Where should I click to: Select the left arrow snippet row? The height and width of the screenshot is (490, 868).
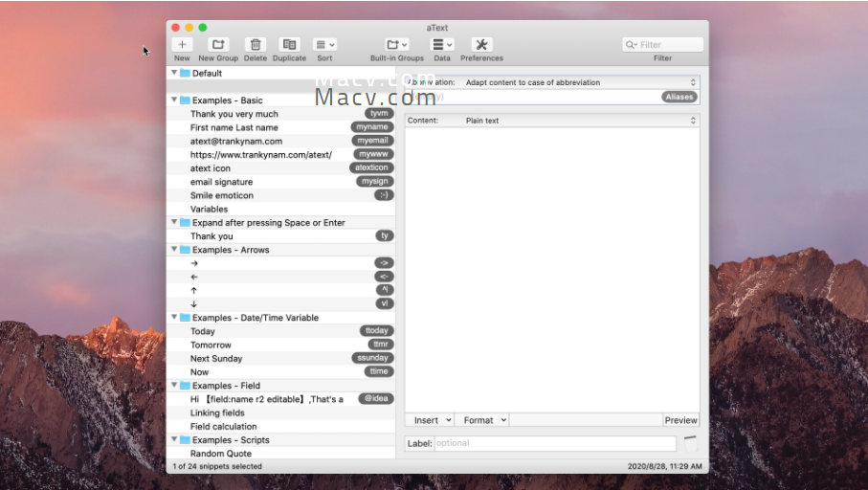(280, 277)
